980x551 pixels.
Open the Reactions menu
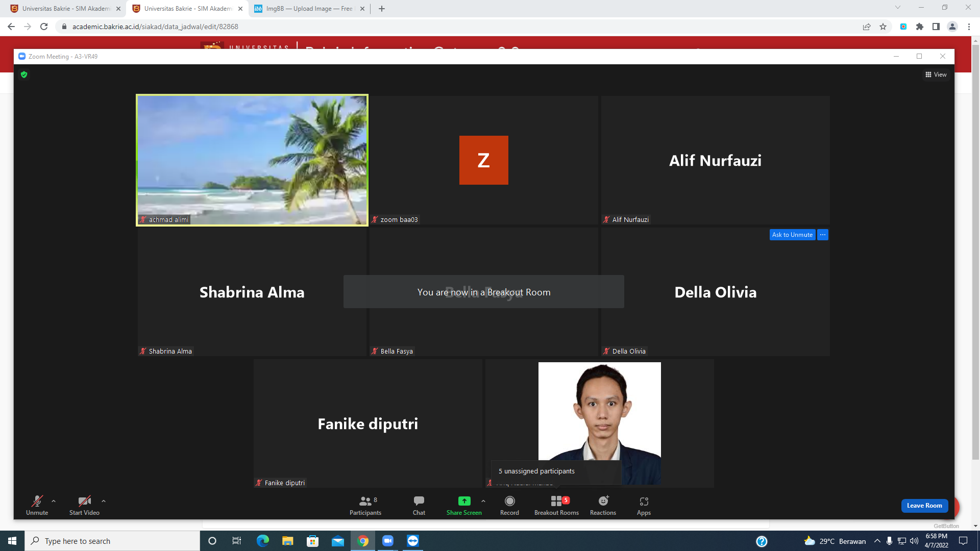(603, 505)
